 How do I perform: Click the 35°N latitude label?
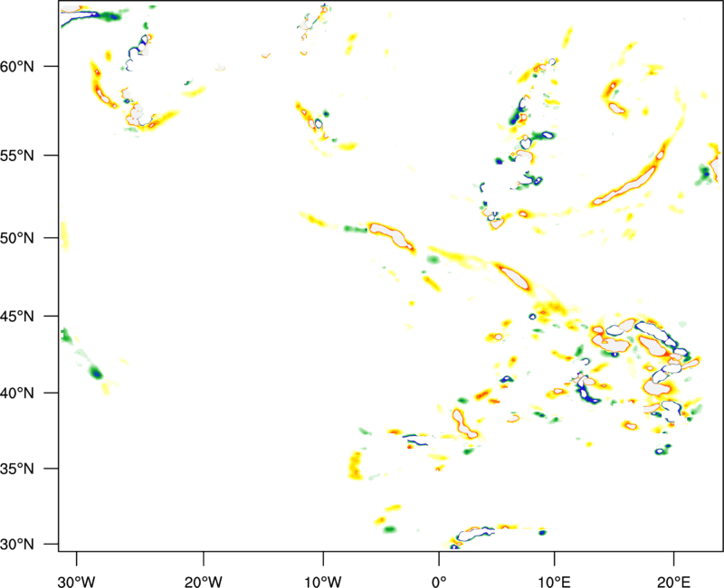click(x=17, y=469)
